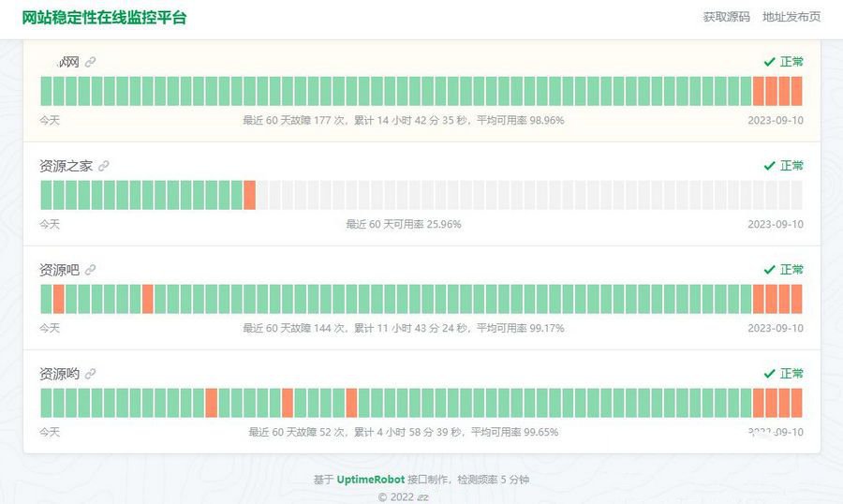Click the green checkmark in 资源哟 row
Screen dimensions: 843x504
(x=769, y=374)
